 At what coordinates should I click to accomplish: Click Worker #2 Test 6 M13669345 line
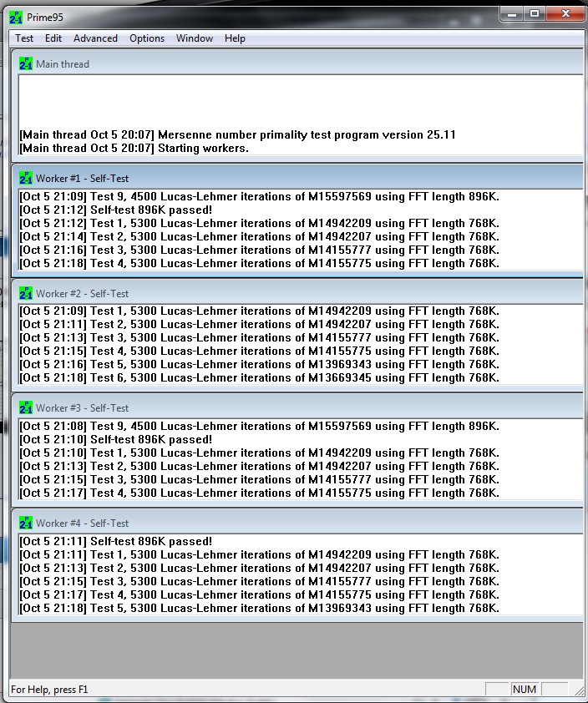tap(259, 378)
